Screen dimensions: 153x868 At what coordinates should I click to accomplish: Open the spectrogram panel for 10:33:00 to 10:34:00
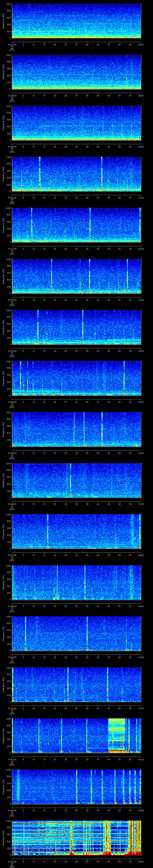tap(77, 327)
